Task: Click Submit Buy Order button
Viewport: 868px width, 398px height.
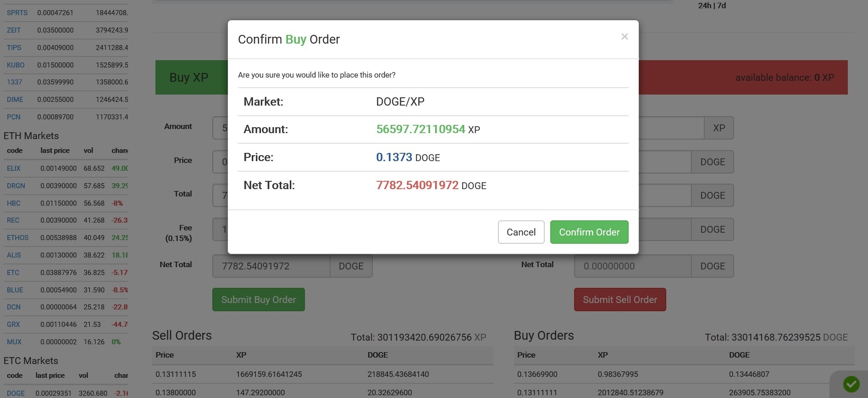Action: (x=259, y=300)
